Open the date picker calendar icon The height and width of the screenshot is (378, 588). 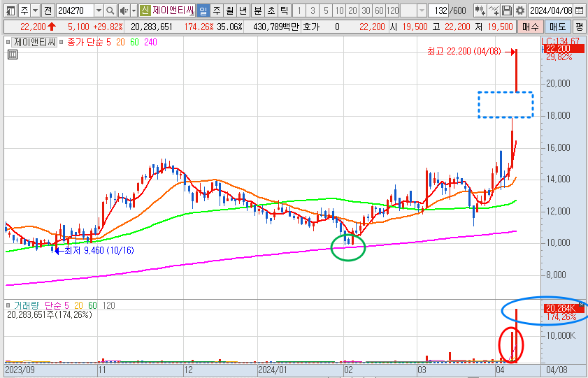pos(580,10)
